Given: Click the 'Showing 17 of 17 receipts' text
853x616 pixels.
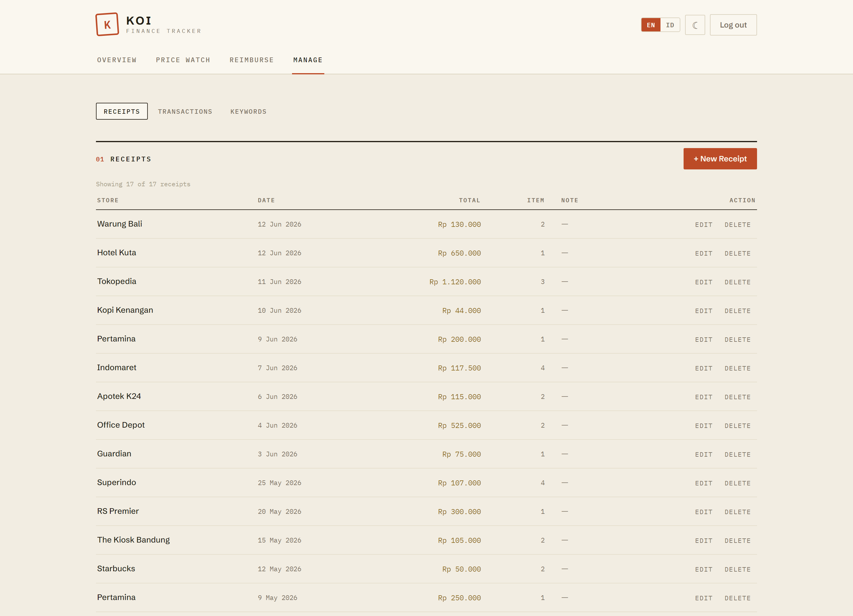Looking at the screenshot, I should point(143,184).
